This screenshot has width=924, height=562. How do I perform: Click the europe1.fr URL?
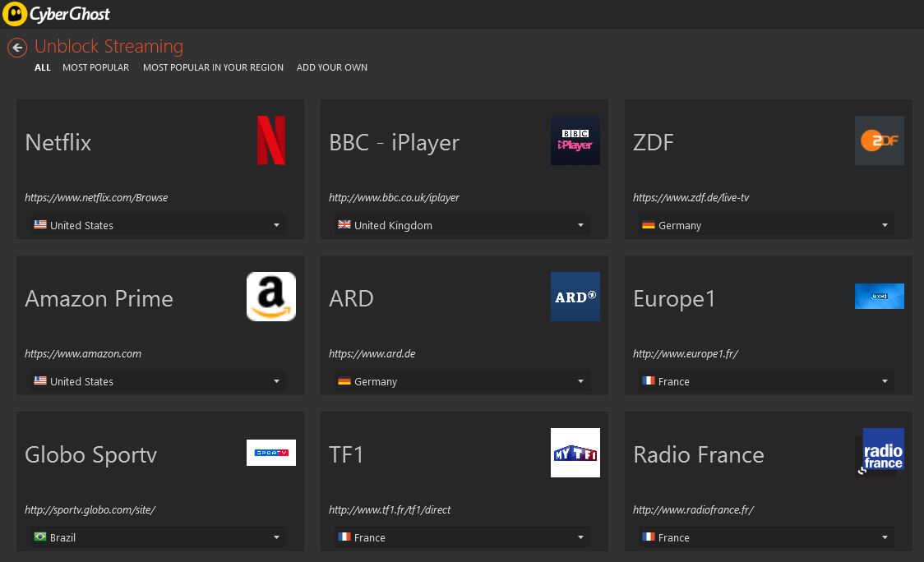pyautogui.click(x=686, y=353)
